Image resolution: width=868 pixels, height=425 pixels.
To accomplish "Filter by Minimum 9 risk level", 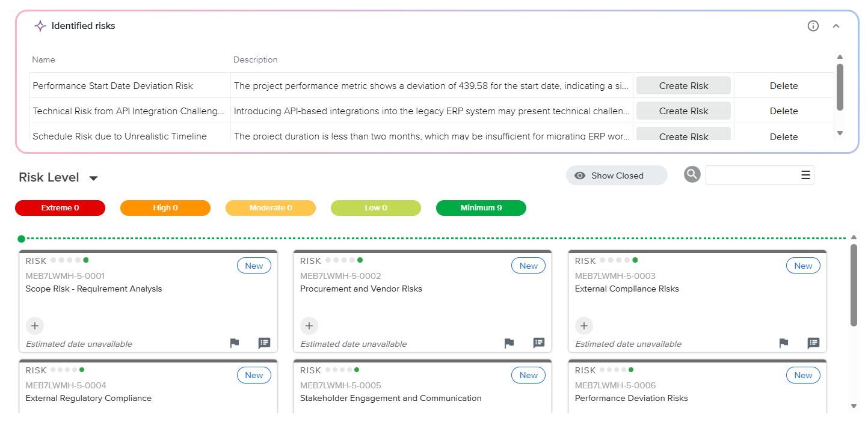I will [481, 208].
